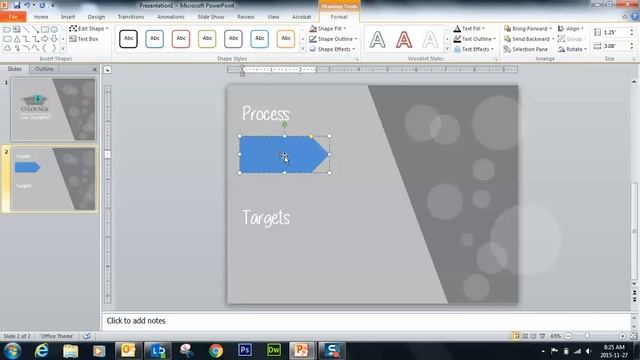Viewport: 640px width, 360px height.
Task: Apply the orange outlined Abc shape style
Action: [286, 39]
